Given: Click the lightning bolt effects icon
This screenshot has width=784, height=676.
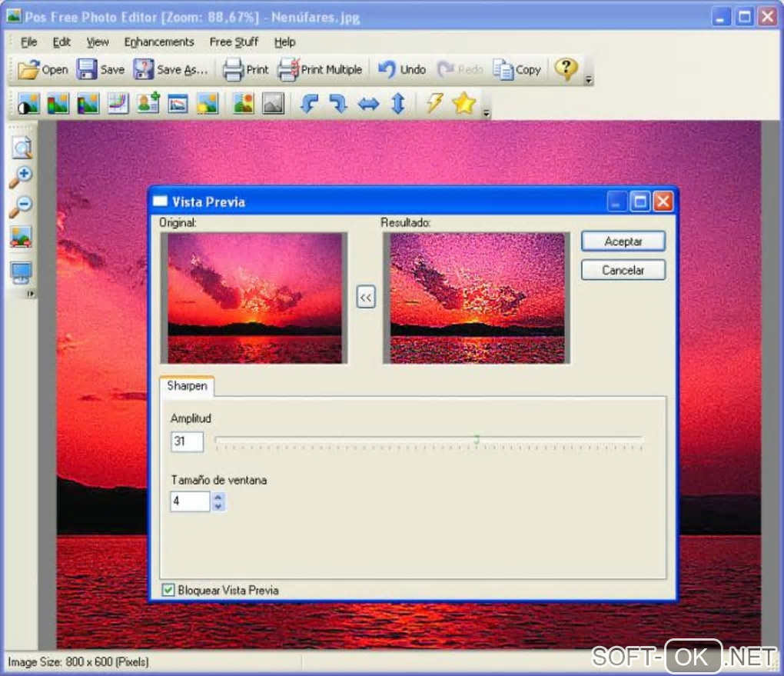Looking at the screenshot, I should point(434,103).
